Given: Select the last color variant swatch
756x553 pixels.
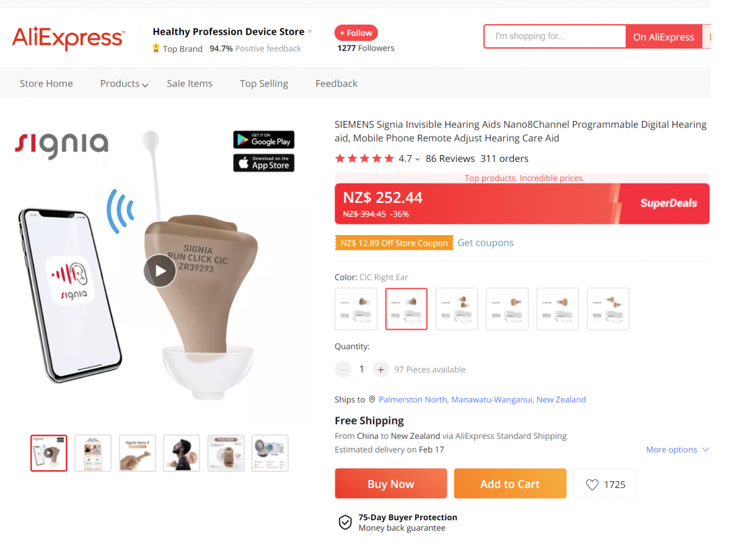Looking at the screenshot, I should tap(608, 309).
